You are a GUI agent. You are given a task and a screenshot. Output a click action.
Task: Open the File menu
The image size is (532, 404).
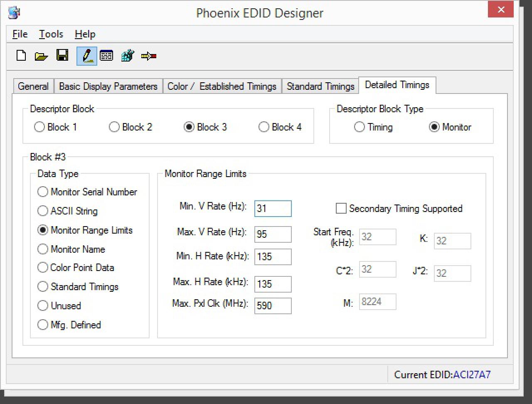(x=20, y=34)
